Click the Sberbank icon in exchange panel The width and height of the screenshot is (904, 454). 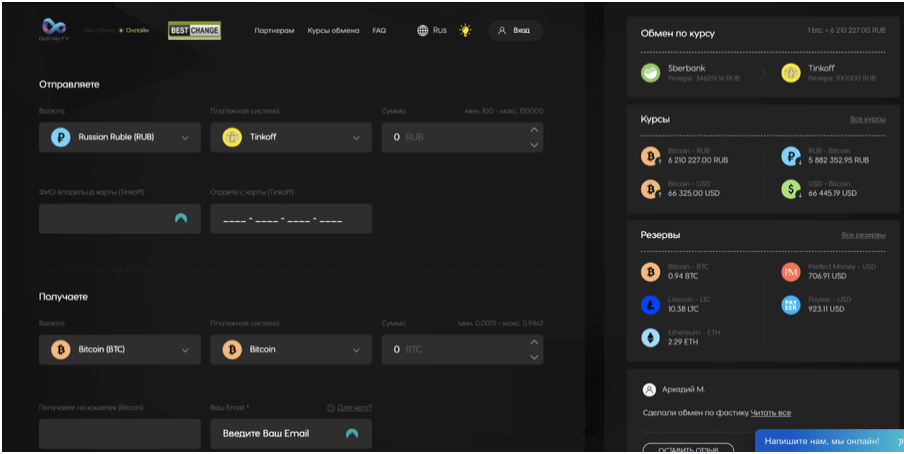pyautogui.click(x=651, y=73)
